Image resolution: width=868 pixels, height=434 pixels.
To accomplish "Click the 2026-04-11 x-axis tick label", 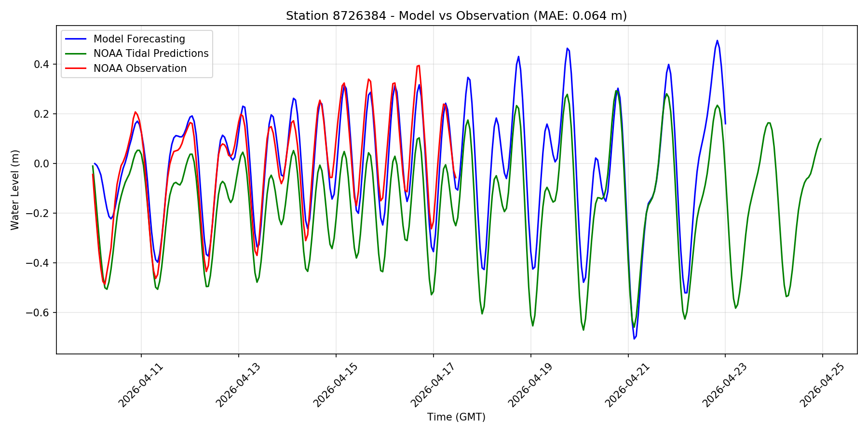I will pos(141,385).
